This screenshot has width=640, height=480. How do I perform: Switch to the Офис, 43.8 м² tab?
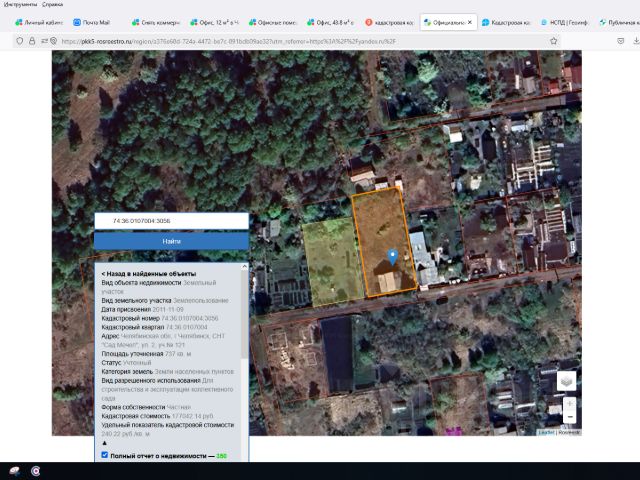click(x=331, y=22)
